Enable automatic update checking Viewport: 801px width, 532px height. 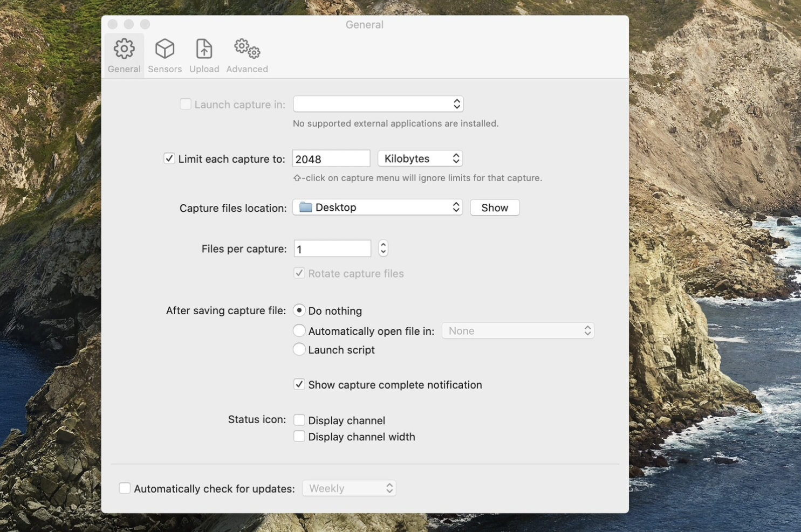125,487
